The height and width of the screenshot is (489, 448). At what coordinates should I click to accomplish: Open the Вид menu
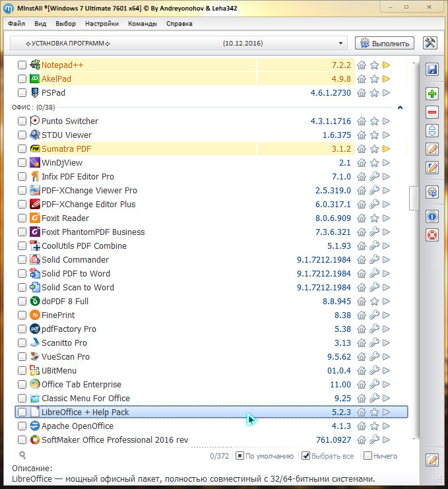[40, 23]
